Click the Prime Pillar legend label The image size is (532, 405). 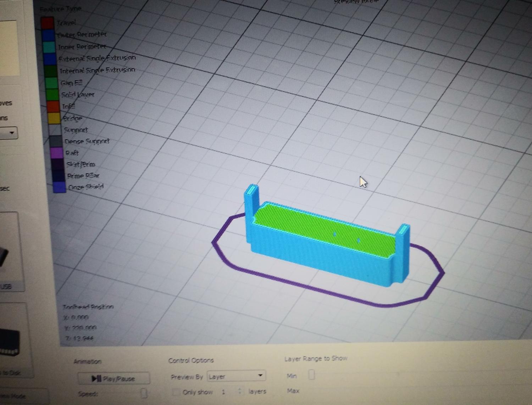pos(83,175)
